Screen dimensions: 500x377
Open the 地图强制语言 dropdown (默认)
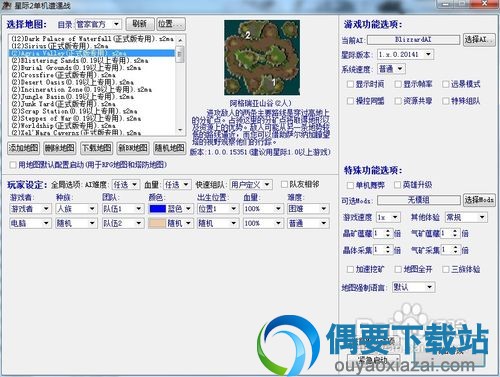413,287
